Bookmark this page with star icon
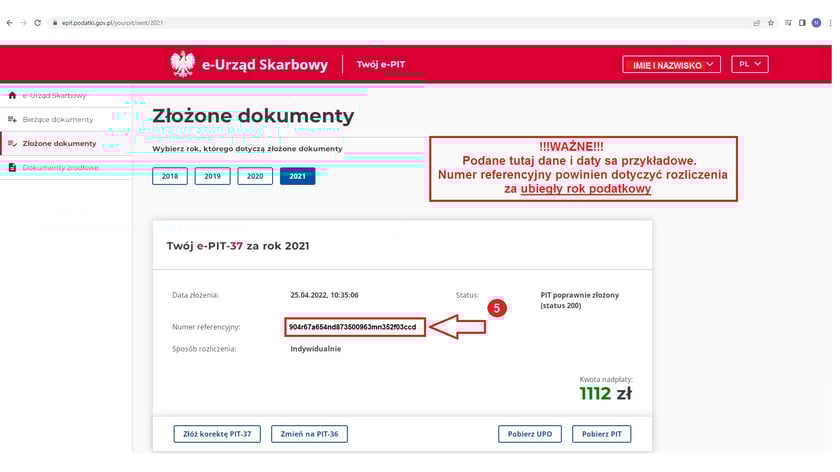Viewport: 840px width, 472px height. [x=771, y=23]
